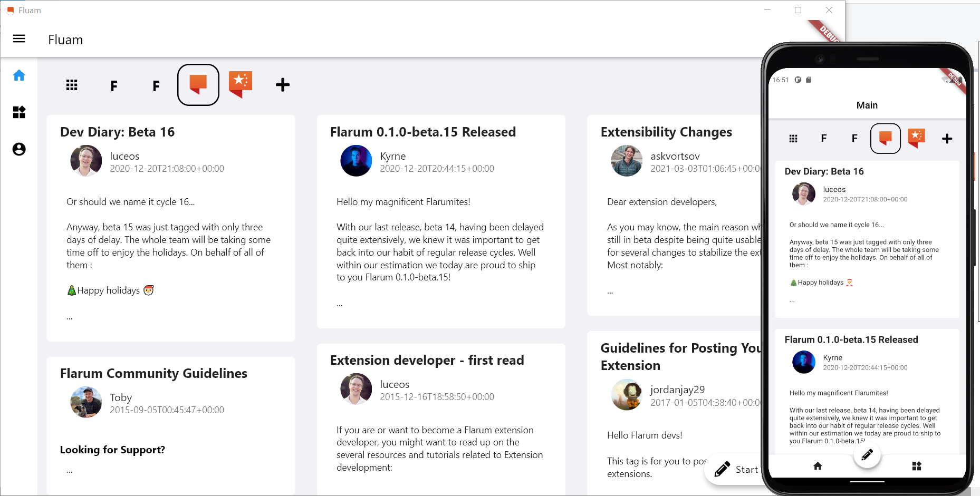980x496 pixels.
Task: Open the hamburger menu in desktop Fluam window
Action: tap(19, 39)
